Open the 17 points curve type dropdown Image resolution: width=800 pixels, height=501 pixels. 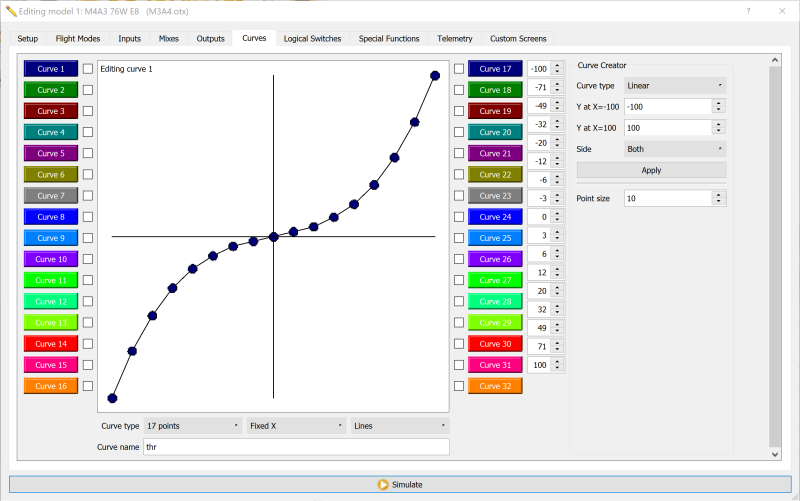193,425
